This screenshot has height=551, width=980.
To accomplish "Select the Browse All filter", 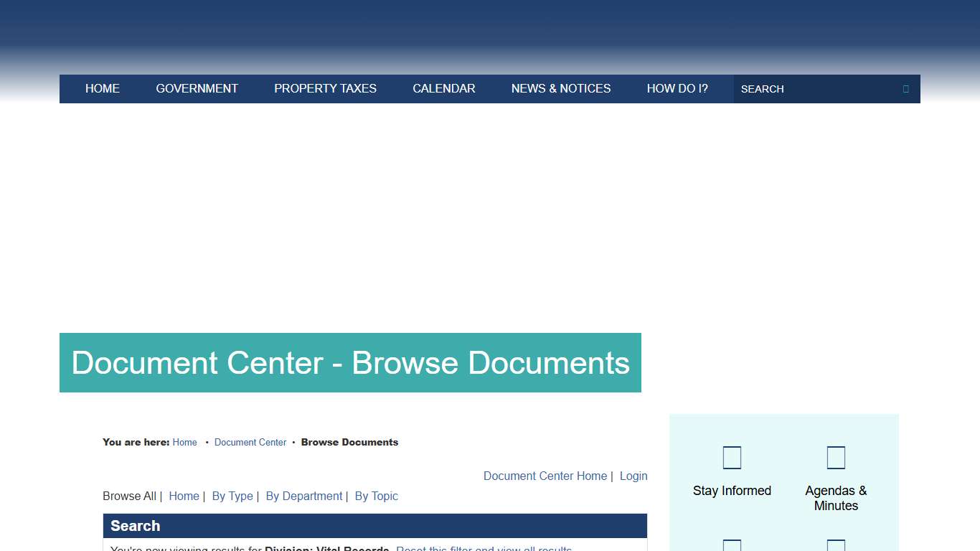I will pos(129,496).
